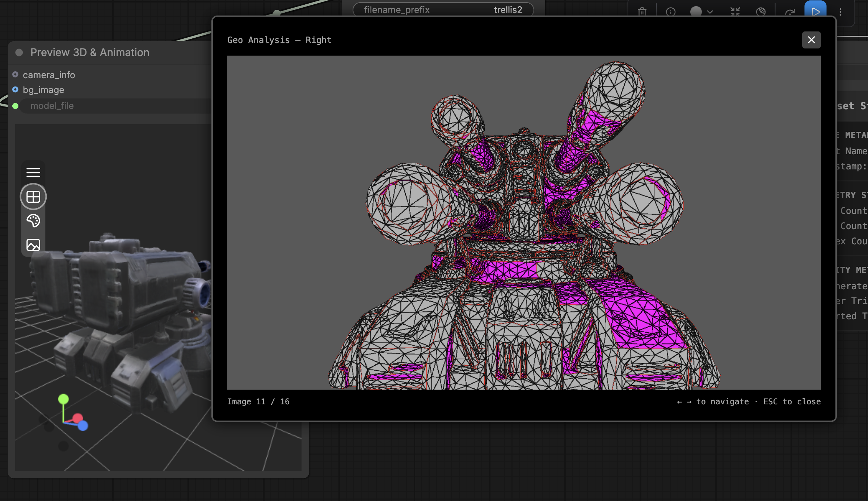Delete the selected node with trash icon
Viewport: 868px width, 501px height.
(642, 12)
